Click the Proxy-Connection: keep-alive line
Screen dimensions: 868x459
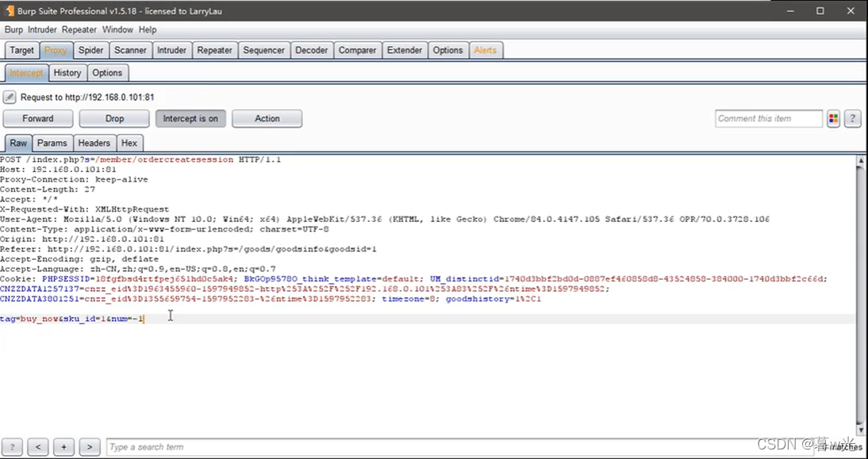pos(74,179)
